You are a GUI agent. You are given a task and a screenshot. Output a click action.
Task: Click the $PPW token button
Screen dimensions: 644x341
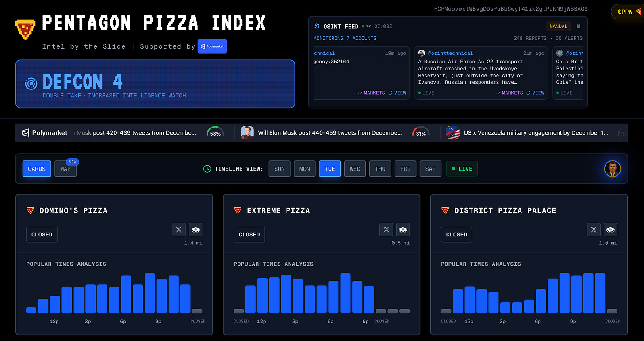pyautogui.click(x=628, y=12)
